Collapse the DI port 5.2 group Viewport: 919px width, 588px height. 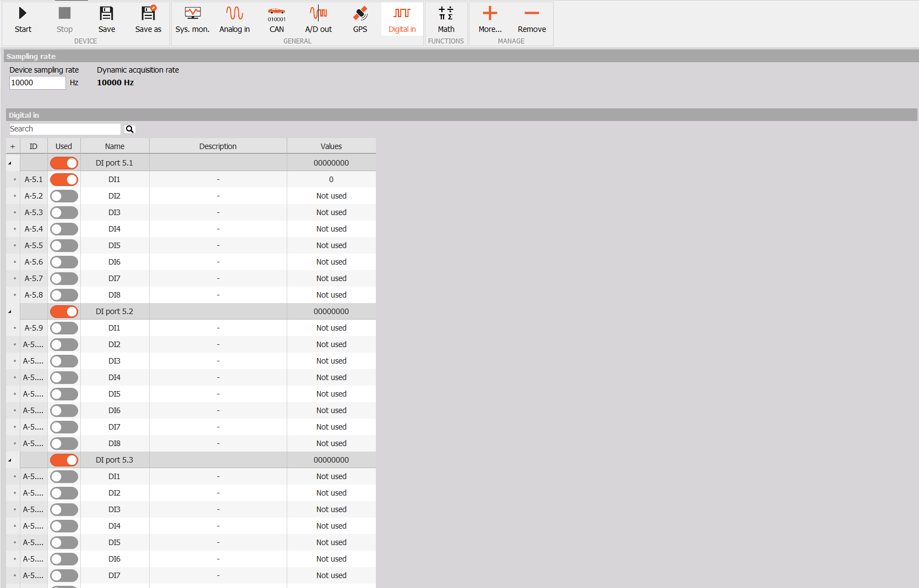[x=10, y=312]
